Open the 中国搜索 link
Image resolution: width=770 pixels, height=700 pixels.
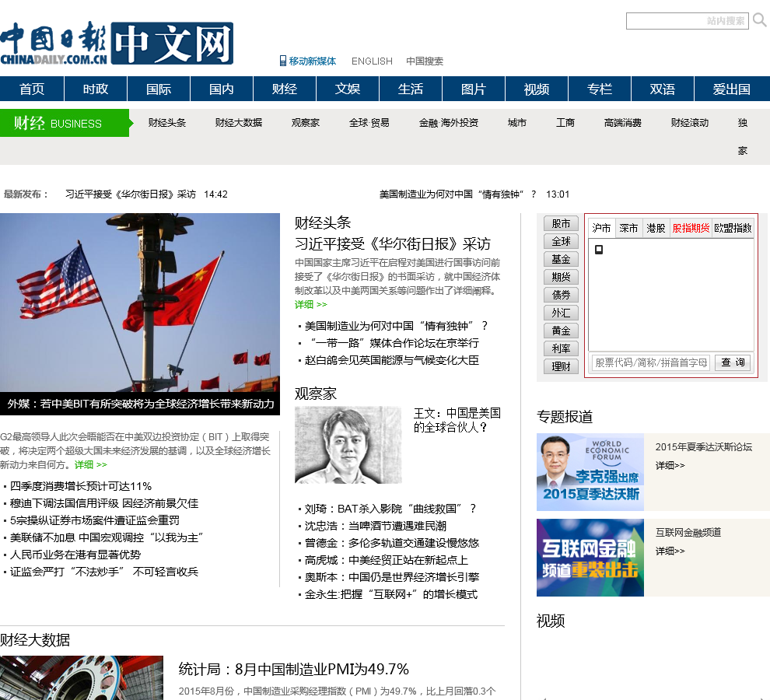[x=425, y=61]
